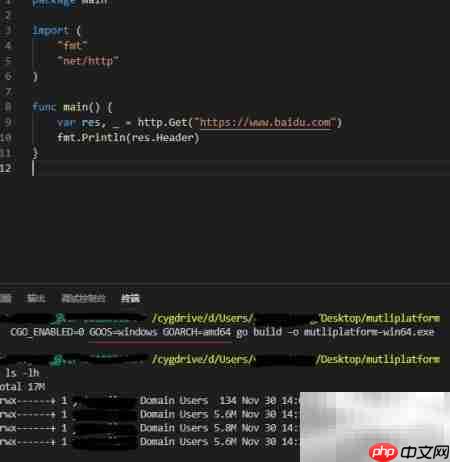Select the 终端 panel tab
Screen dimensions: 450x462
pyautogui.click(x=130, y=298)
